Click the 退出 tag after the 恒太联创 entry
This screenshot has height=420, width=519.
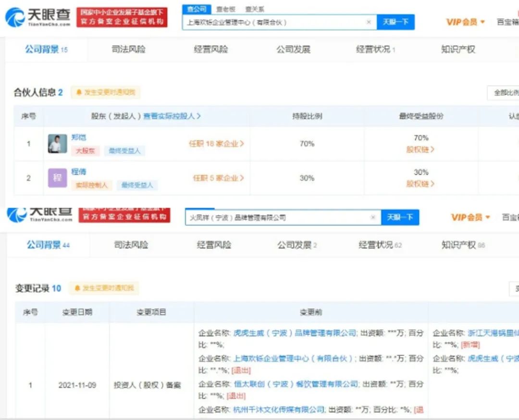tap(235, 395)
